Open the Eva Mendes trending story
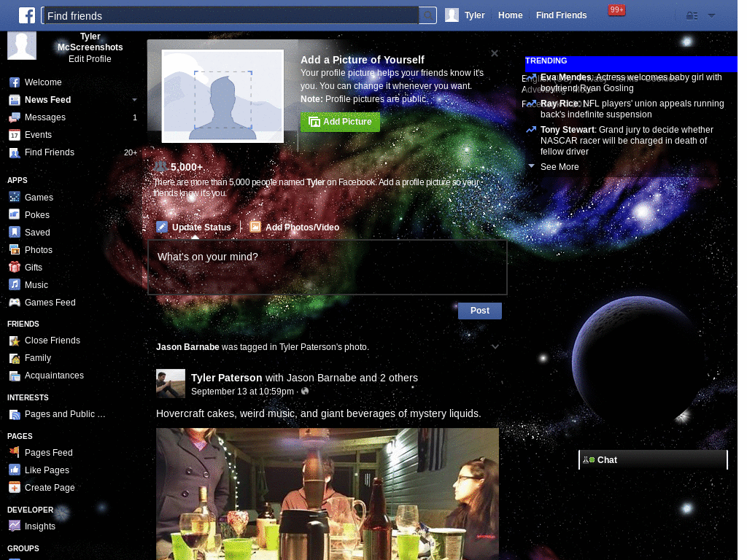 pos(631,82)
